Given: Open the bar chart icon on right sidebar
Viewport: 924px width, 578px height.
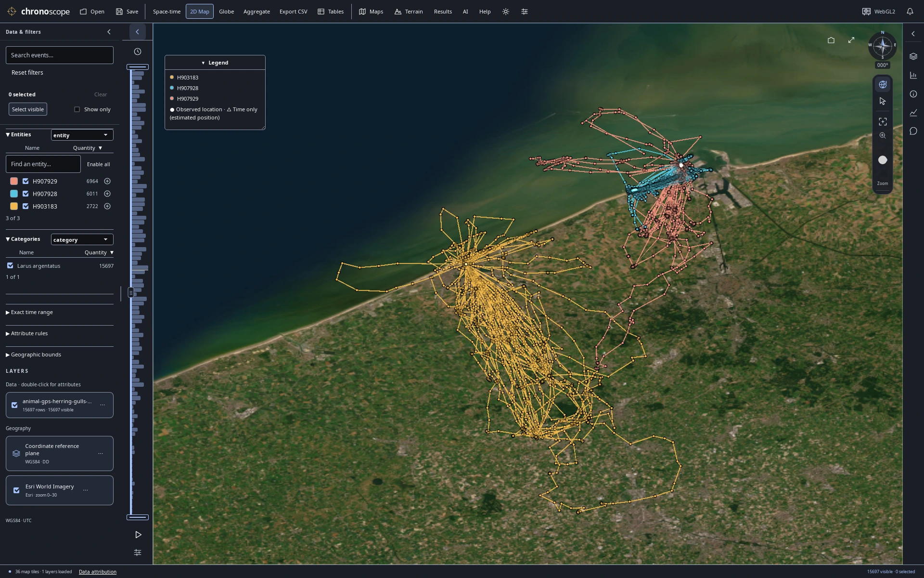Looking at the screenshot, I should (913, 75).
